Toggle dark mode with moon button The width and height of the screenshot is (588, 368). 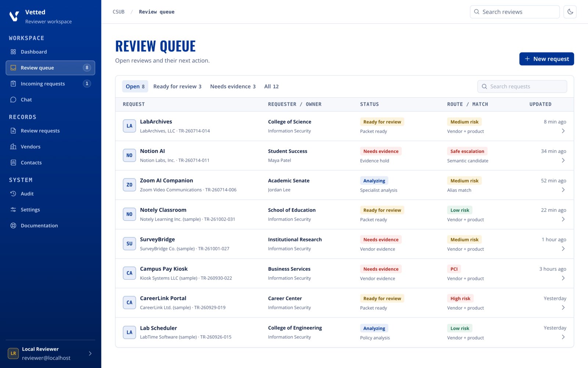click(570, 12)
